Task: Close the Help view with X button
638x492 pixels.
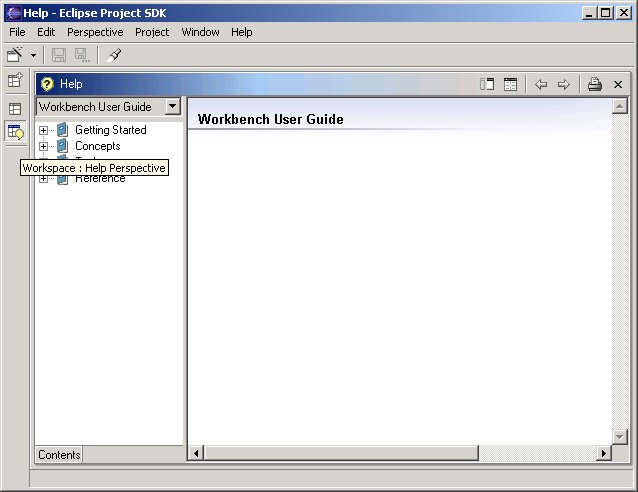Action: click(618, 85)
